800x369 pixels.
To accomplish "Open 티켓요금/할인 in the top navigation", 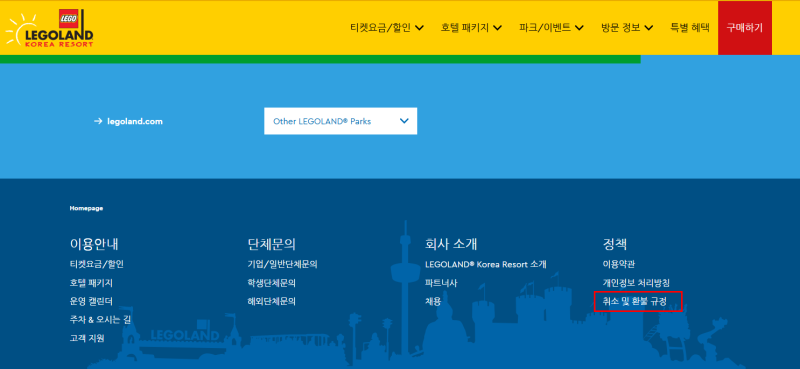I will (x=380, y=28).
